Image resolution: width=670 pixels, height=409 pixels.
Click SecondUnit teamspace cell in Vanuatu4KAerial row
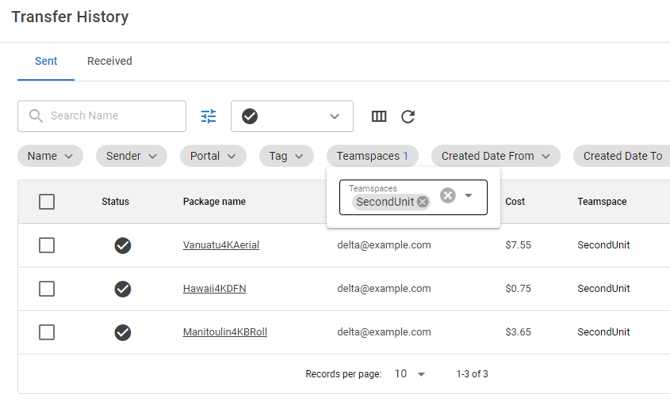pos(603,245)
